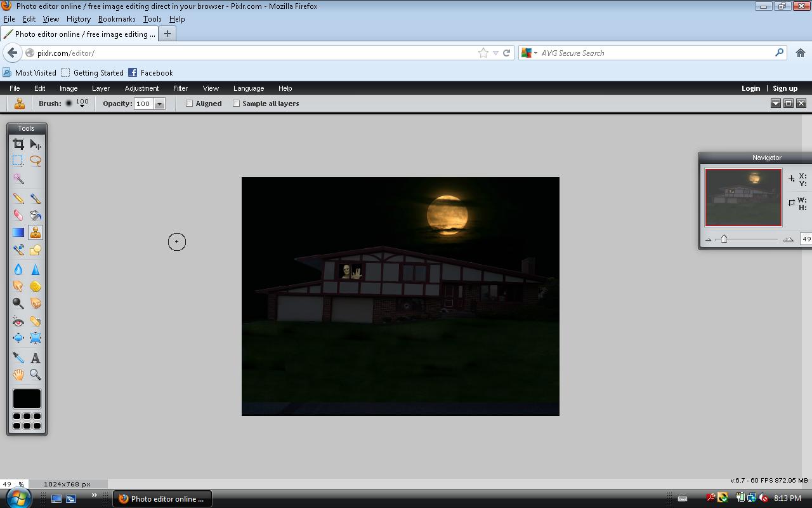Select the Bloat tool
Viewport: 812px width, 508px height.
[x=18, y=338]
